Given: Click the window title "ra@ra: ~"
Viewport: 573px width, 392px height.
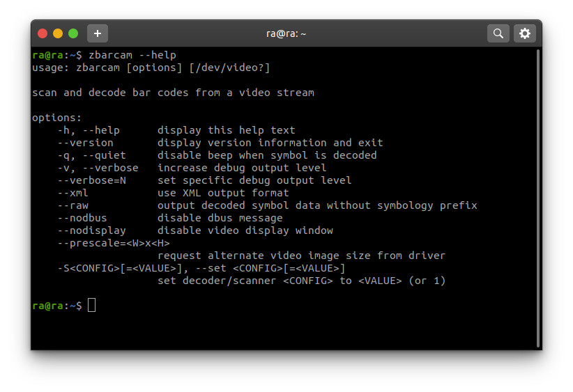Looking at the screenshot, I should click(x=286, y=33).
